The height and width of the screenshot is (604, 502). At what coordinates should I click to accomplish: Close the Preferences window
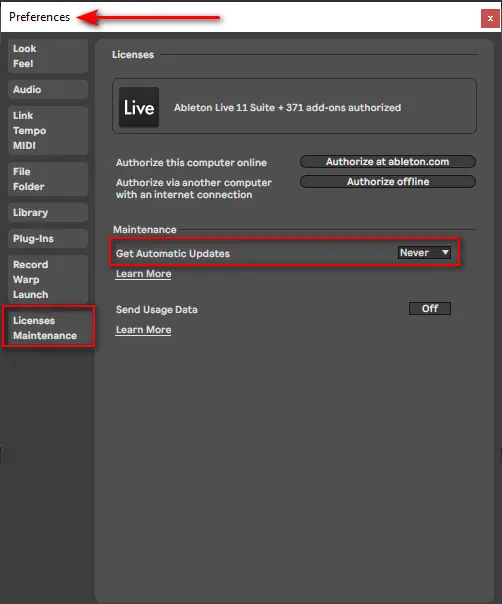[x=490, y=18]
